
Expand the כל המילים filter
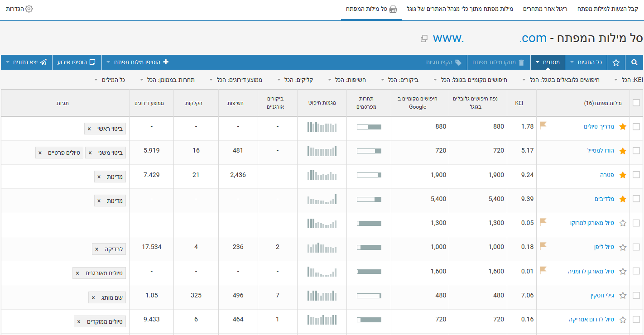tap(110, 80)
